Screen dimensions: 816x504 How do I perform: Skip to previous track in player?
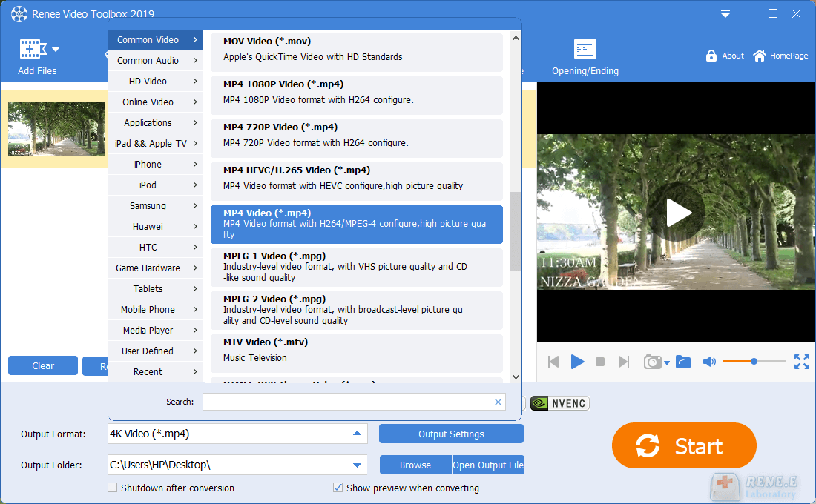pyautogui.click(x=553, y=362)
